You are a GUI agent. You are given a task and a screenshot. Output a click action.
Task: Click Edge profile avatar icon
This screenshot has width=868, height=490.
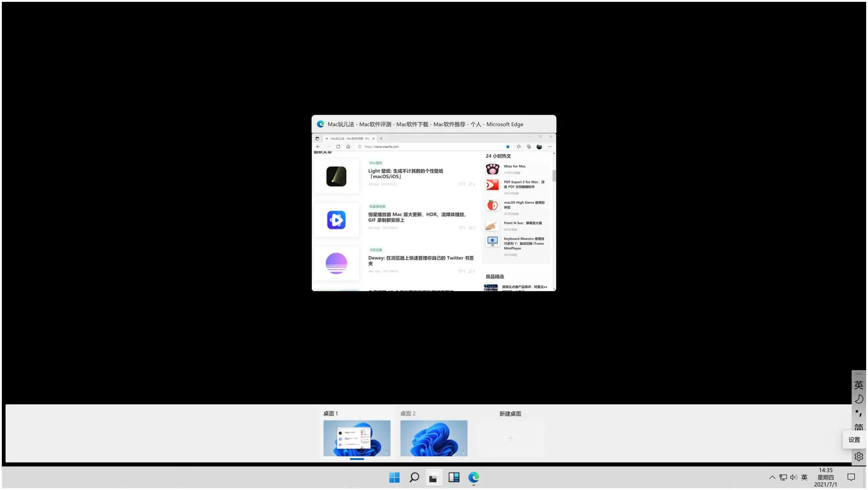[x=539, y=147]
